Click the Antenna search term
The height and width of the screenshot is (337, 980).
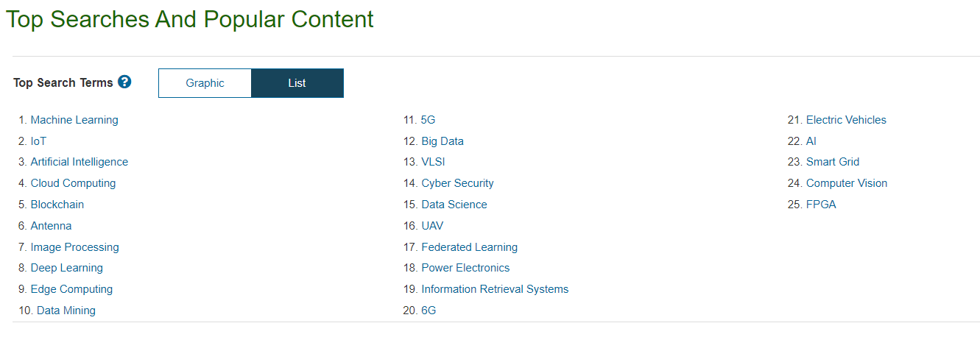tap(51, 226)
